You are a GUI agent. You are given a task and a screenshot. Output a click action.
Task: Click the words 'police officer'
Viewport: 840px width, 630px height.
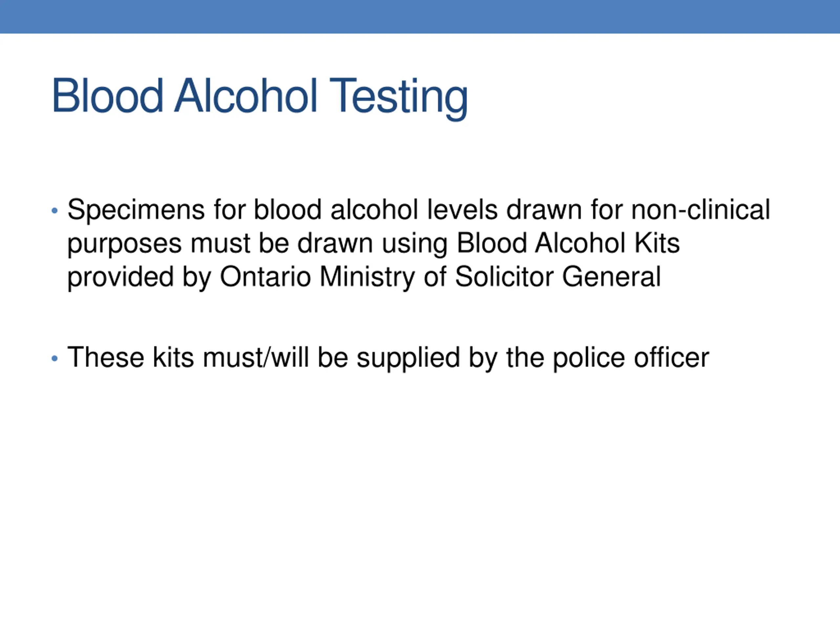click(x=630, y=357)
